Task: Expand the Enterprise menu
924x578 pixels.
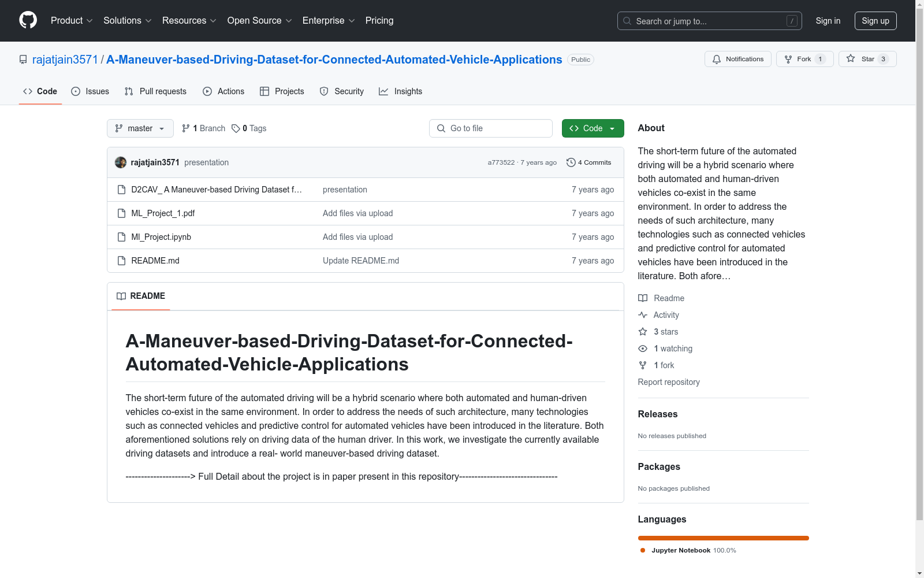Action: (329, 21)
